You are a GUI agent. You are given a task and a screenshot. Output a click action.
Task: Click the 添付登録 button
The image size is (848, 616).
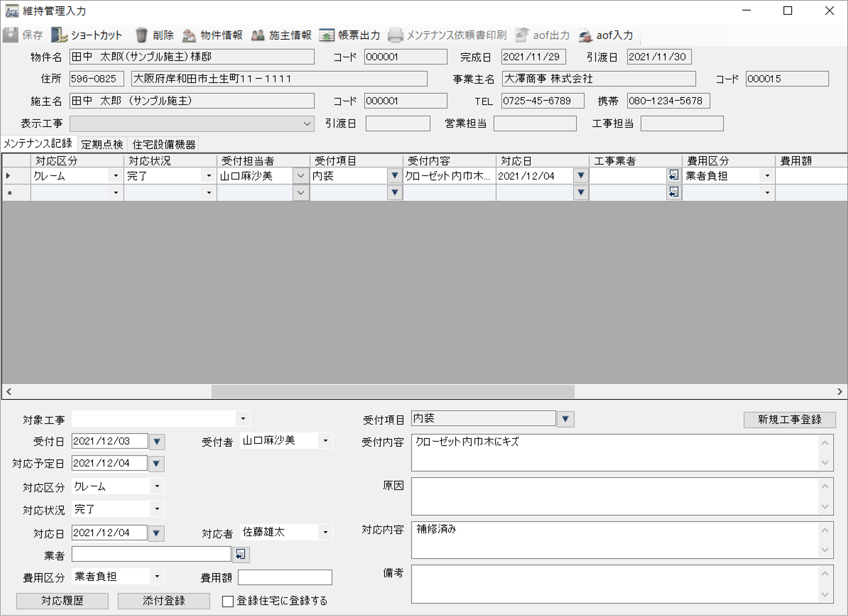(164, 601)
